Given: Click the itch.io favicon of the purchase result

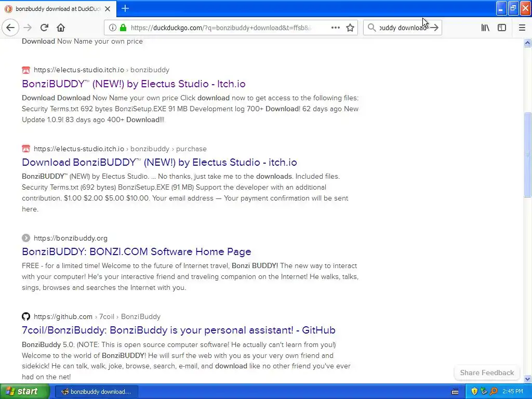Looking at the screenshot, I should point(26,149).
